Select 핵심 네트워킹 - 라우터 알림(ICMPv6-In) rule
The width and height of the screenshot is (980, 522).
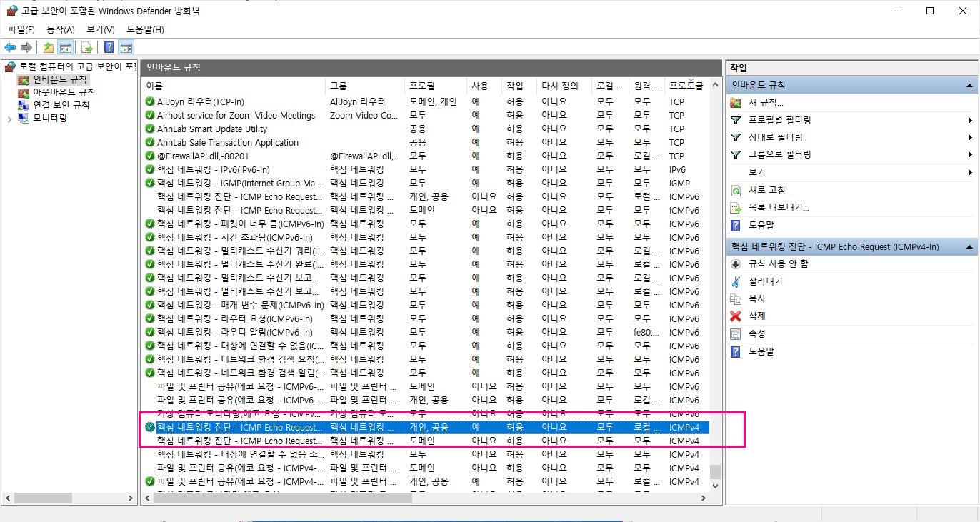point(234,332)
